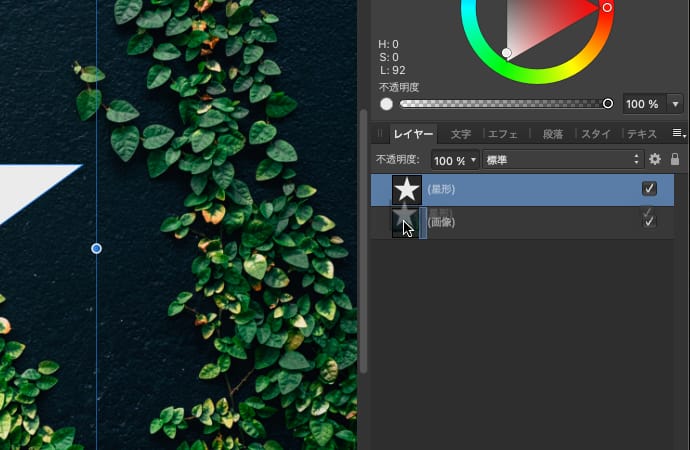
Task: Open the color opacity 100 % dropdown arrow
Action: pyautogui.click(x=675, y=104)
